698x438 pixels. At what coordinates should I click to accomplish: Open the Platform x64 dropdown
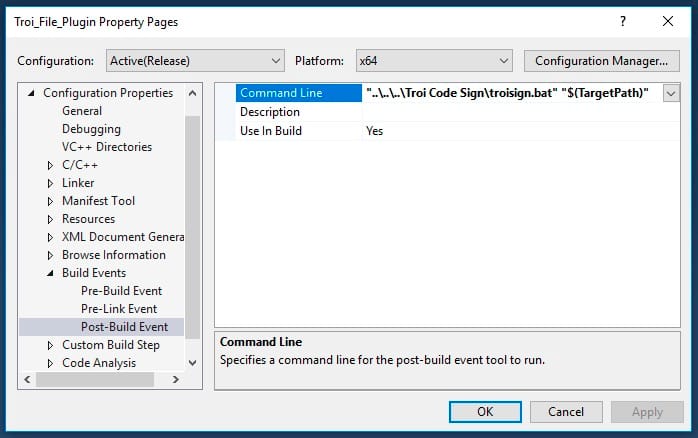click(433, 60)
